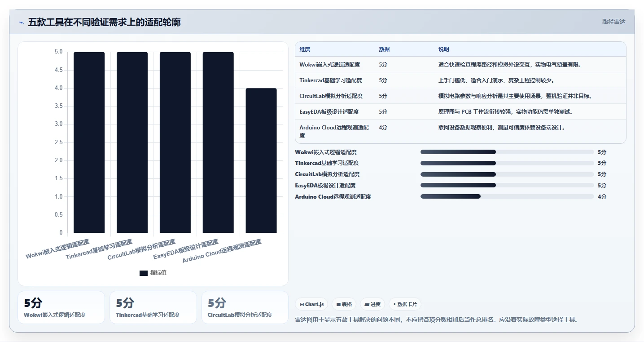Click the Tinkercad基础学习适配度 bar in chart
Viewport: 644px width, 342px height.
click(x=132, y=142)
